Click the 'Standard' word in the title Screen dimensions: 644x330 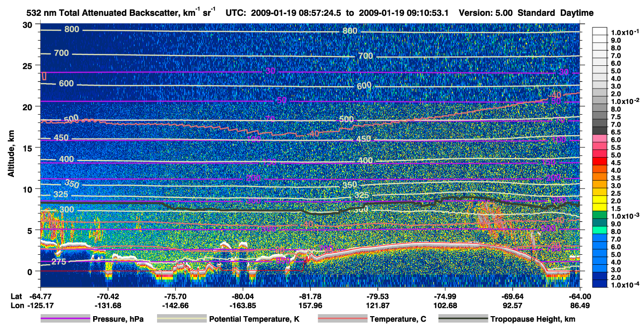[x=537, y=12]
